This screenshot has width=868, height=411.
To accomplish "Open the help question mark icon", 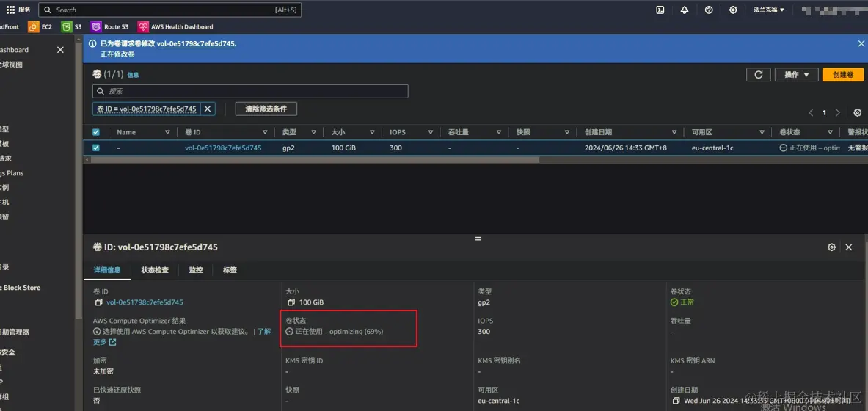I will pyautogui.click(x=709, y=10).
